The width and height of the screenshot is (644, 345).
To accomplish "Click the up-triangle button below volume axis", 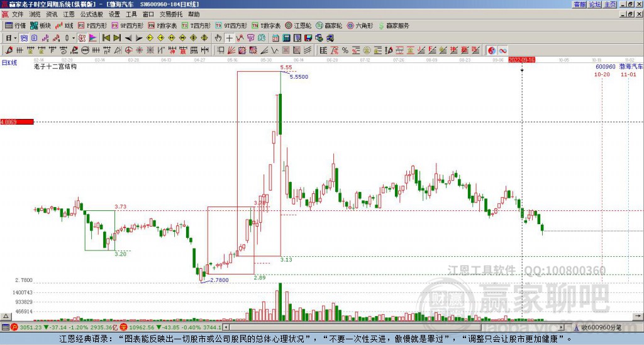I will point(5,316).
